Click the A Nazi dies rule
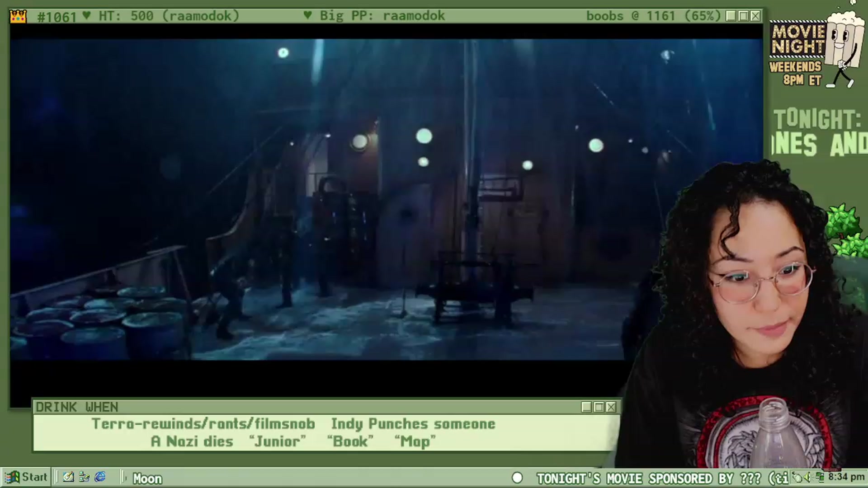The height and width of the screenshot is (488, 868). [x=192, y=441]
